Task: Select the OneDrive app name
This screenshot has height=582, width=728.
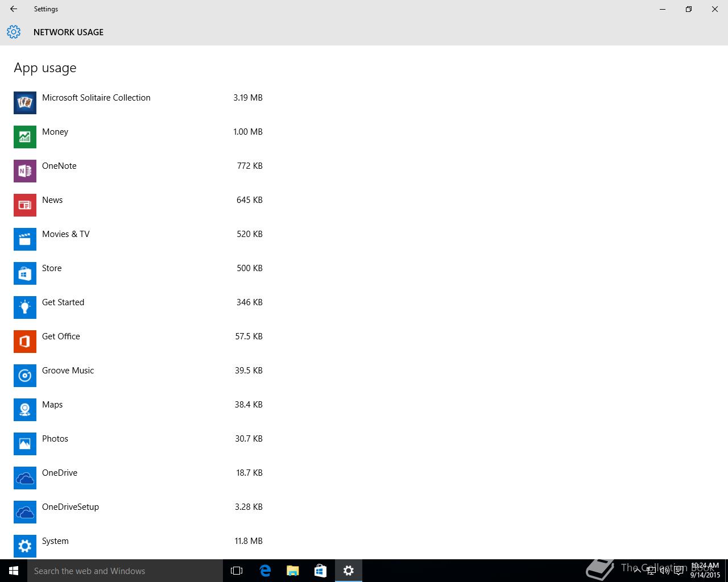Action: 60,473
